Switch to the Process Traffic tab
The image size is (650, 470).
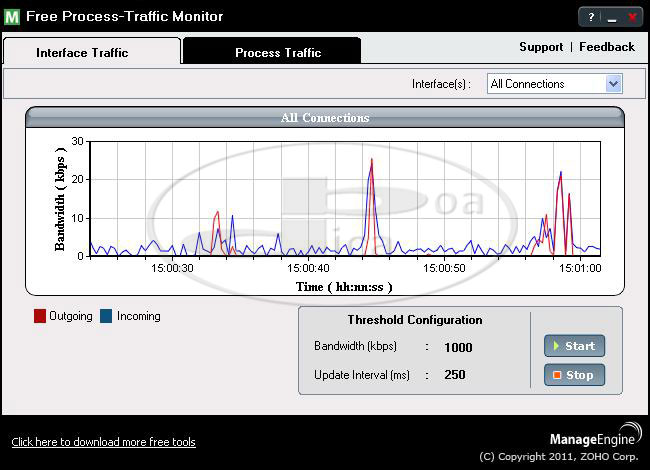tap(278, 52)
